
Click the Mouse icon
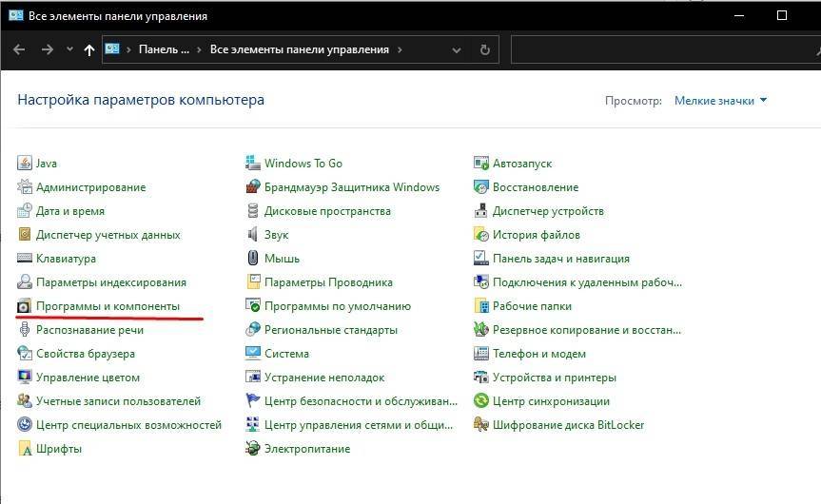253,259
